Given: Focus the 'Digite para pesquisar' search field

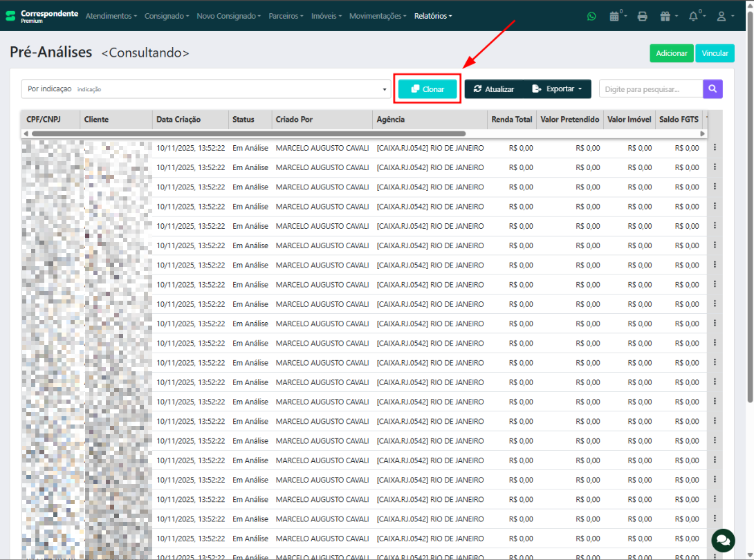Looking at the screenshot, I should 650,89.
